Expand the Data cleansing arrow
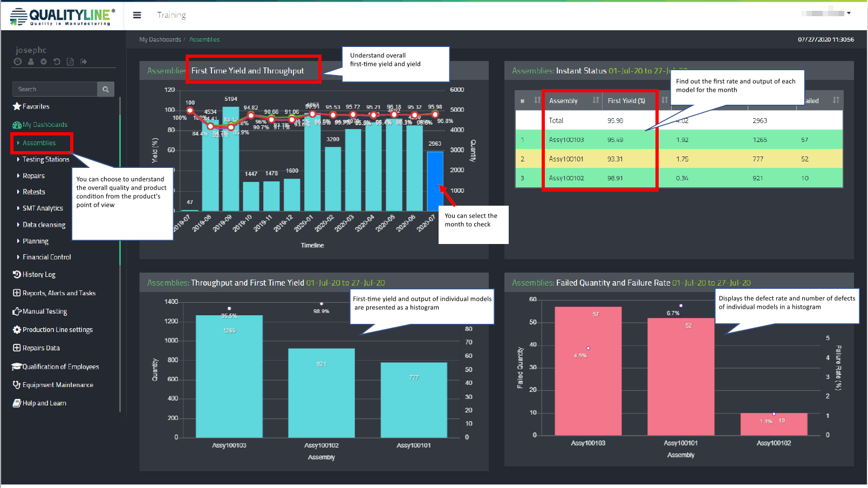The height and width of the screenshot is (488, 868). coord(18,225)
